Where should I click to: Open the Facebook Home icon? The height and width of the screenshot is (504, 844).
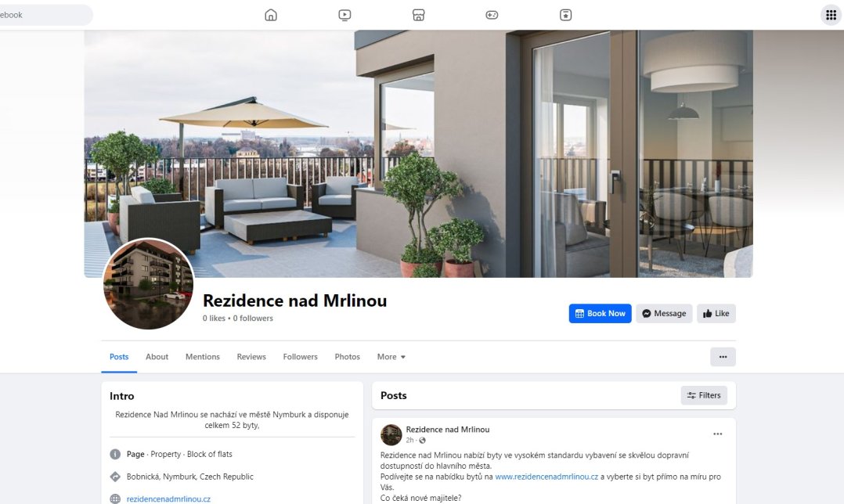click(x=271, y=15)
